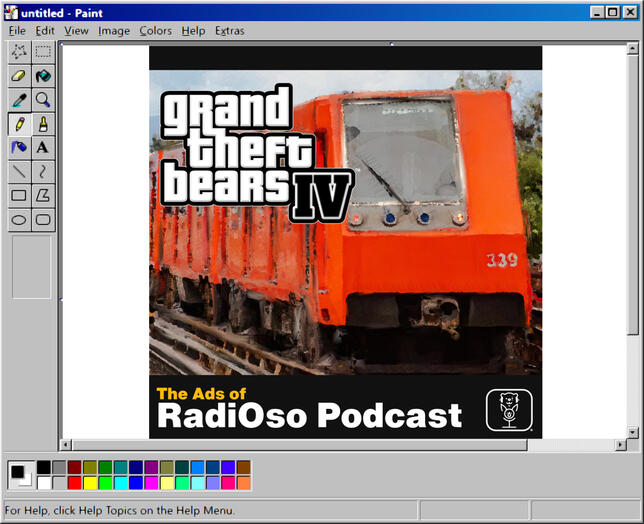Select the Magnifier tool
644x524 pixels.
tap(43, 100)
